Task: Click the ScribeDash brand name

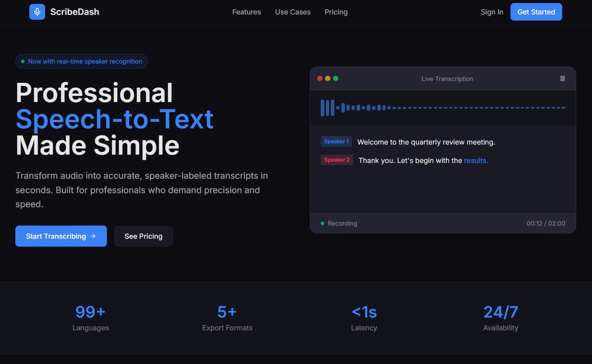Action: 75,12
